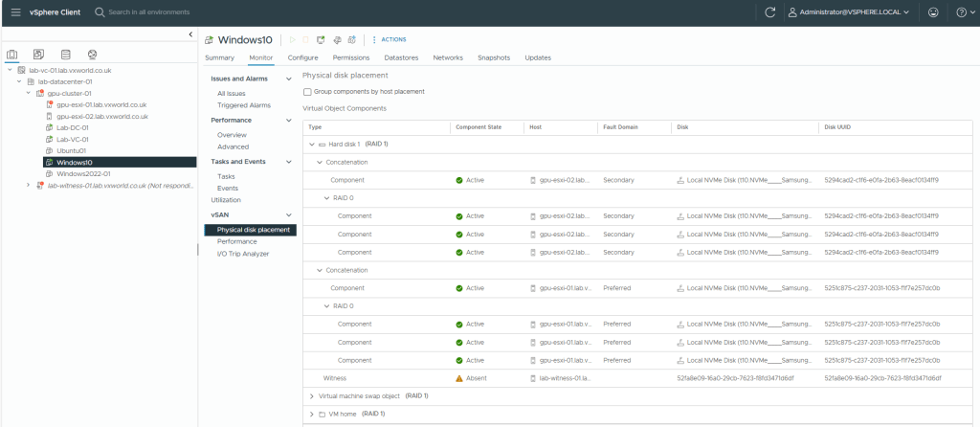Open the hamburger navigation menu

(x=15, y=11)
